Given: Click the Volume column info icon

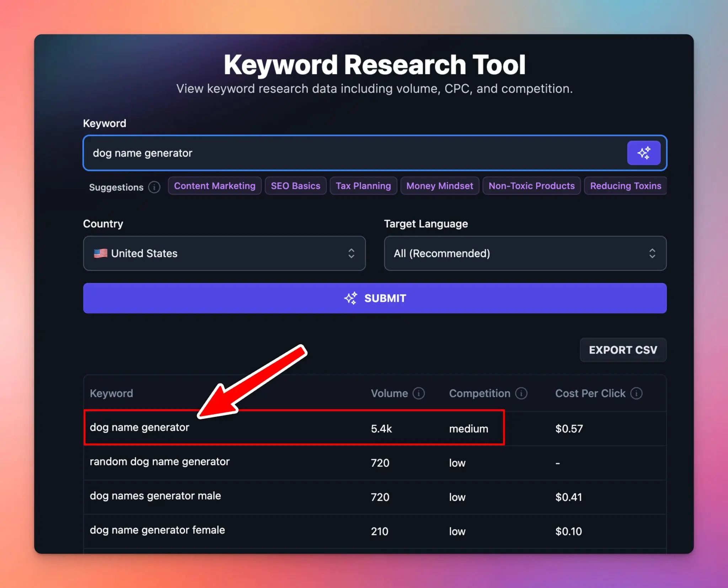Looking at the screenshot, I should click(418, 393).
